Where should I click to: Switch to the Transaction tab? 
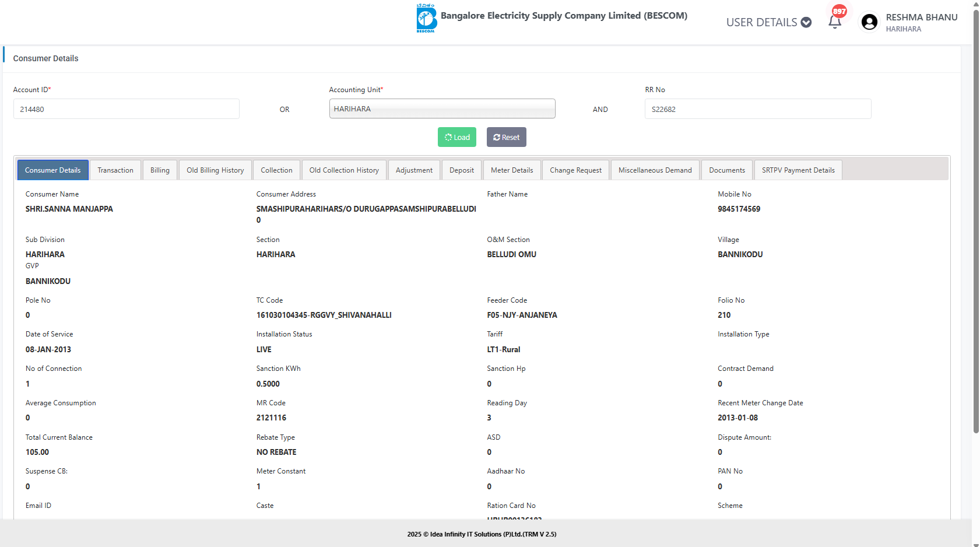[115, 170]
